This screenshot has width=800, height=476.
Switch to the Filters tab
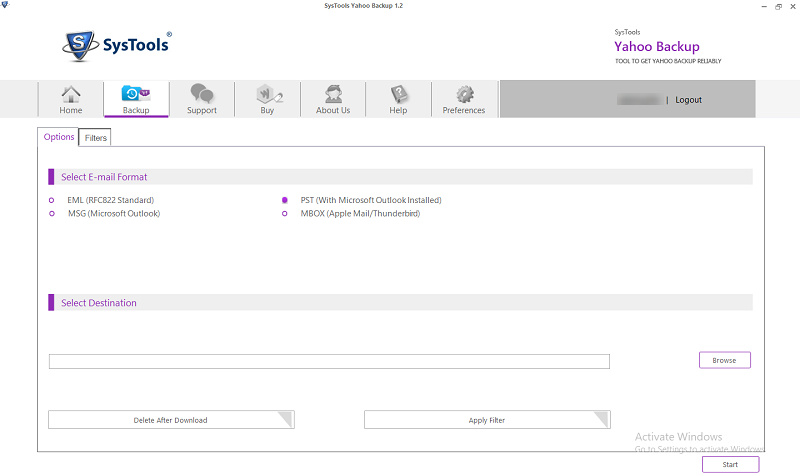[x=95, y=138]
